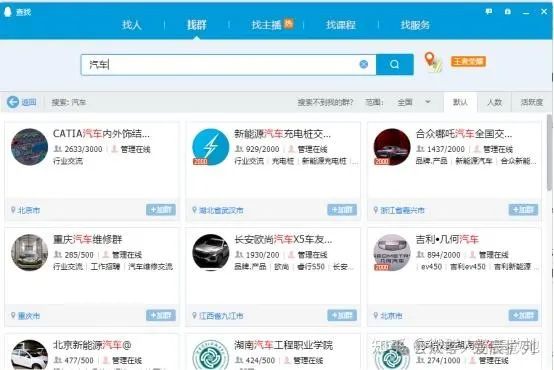Open CATIA汽车内外饰结 group avatar
The width and height of the screenshot is (554, 370).
(29, 147)
